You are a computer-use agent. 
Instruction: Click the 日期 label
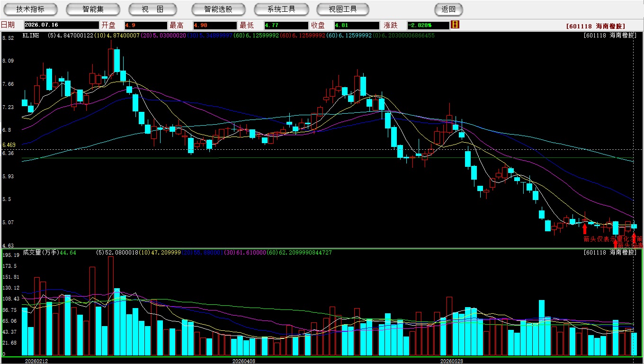click(x=8, y=25)
